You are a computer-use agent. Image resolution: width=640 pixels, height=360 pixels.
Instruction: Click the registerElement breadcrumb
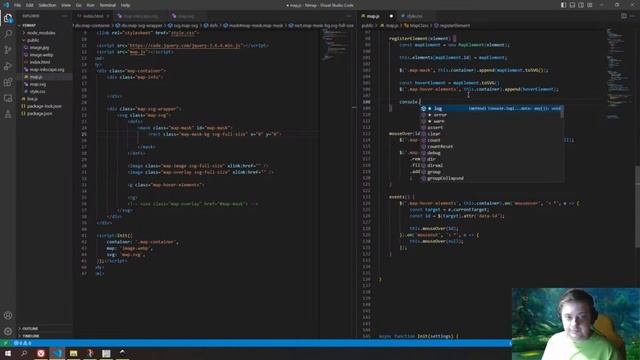pos(452,26)
